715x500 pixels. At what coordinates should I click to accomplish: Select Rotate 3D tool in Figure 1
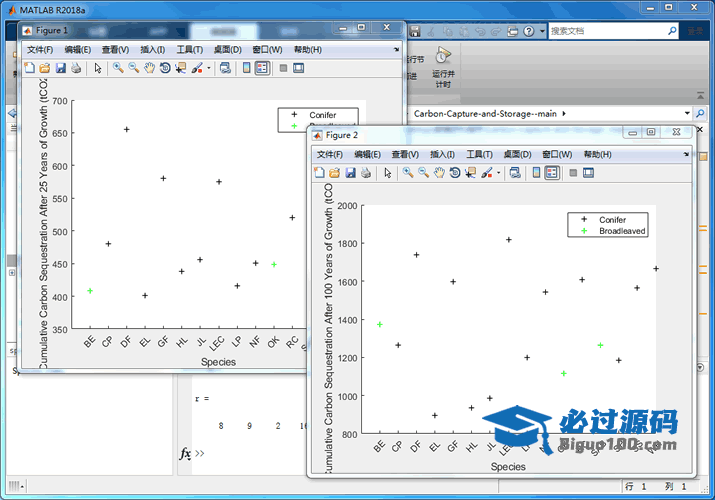coord(165,68)
